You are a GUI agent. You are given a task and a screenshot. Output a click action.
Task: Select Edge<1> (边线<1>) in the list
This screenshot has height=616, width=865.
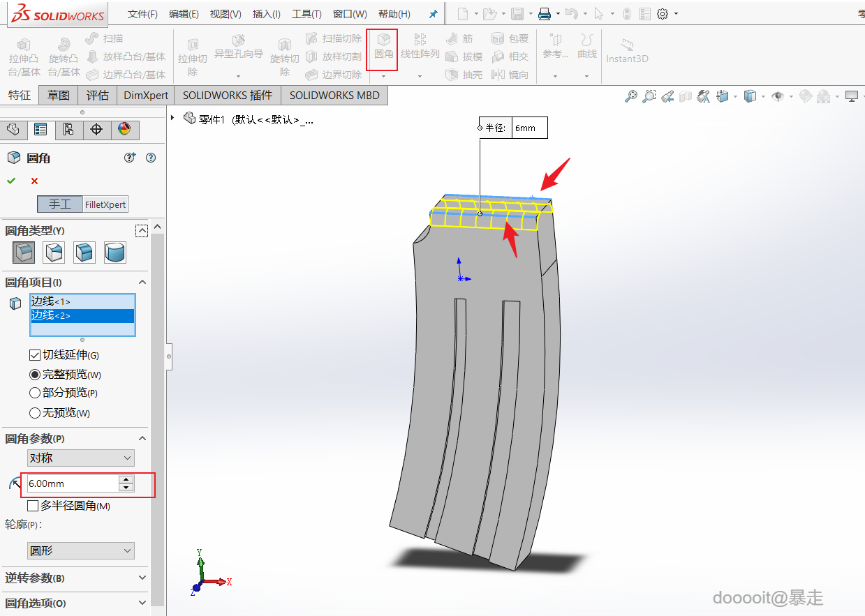pyautogui.click(x=82, y=301)
